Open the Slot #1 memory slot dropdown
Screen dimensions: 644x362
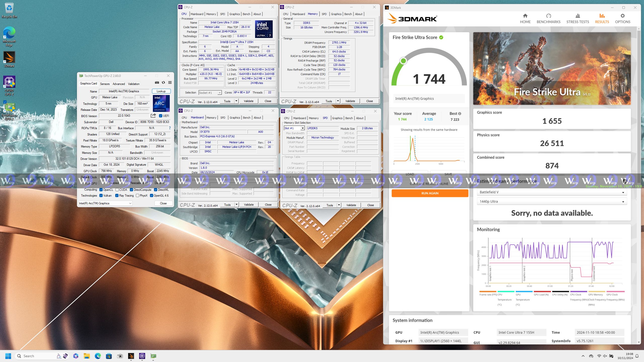click(294, 128)
